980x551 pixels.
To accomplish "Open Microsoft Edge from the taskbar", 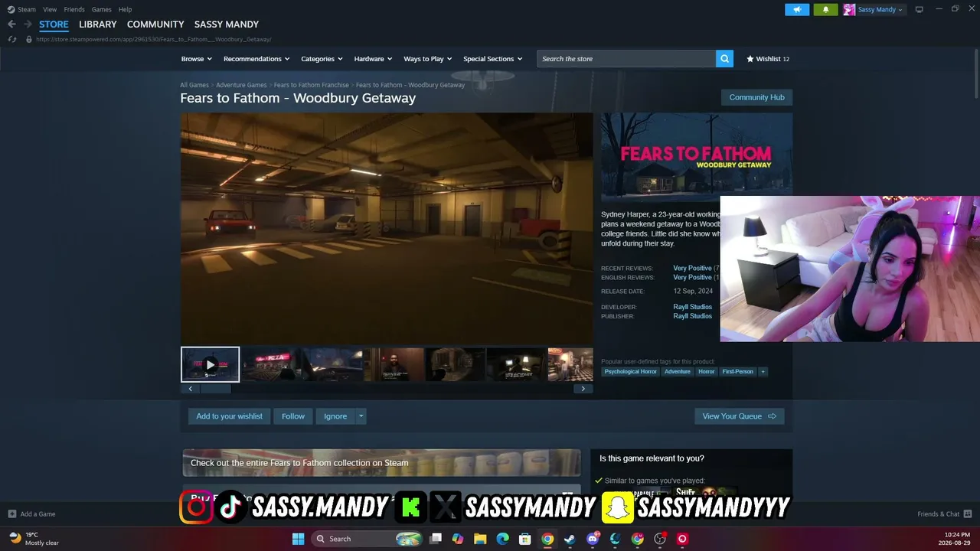I will pos(502,539).
